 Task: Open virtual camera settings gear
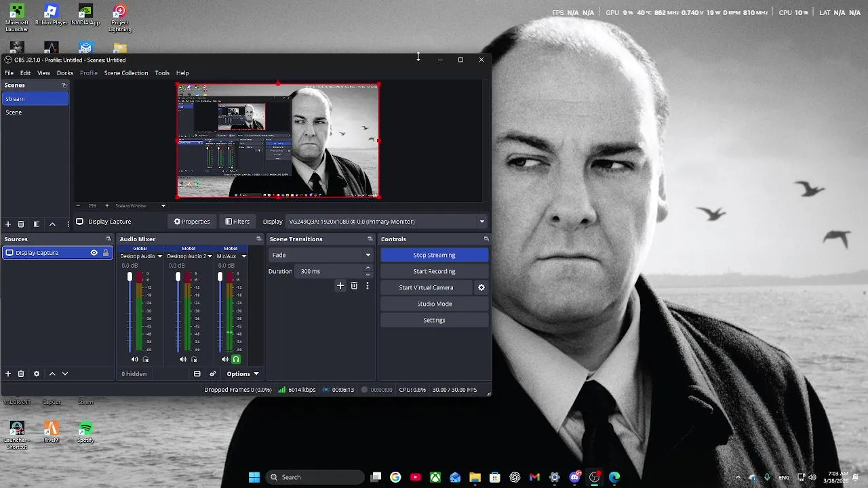coord(481,287)
